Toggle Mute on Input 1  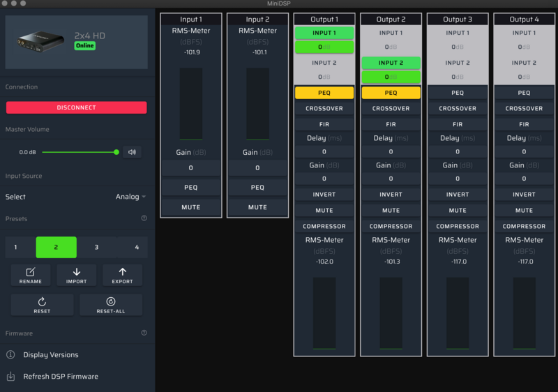tap(190, 207)
